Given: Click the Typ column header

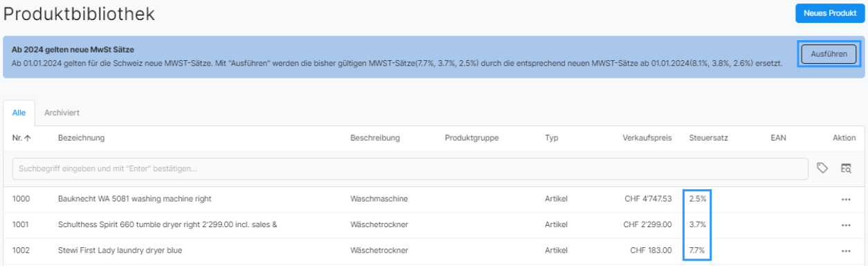Looking at the screenshot, I should coord(551,138).
